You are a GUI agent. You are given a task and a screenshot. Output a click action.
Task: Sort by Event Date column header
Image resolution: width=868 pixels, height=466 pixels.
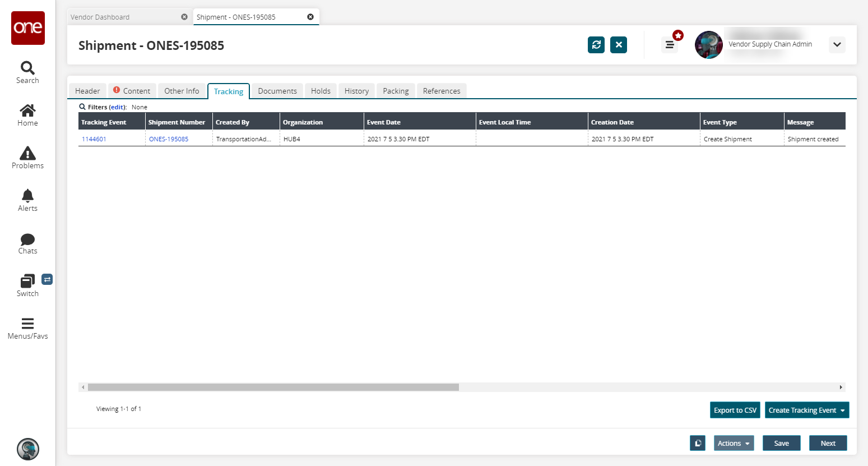point(420,122)
